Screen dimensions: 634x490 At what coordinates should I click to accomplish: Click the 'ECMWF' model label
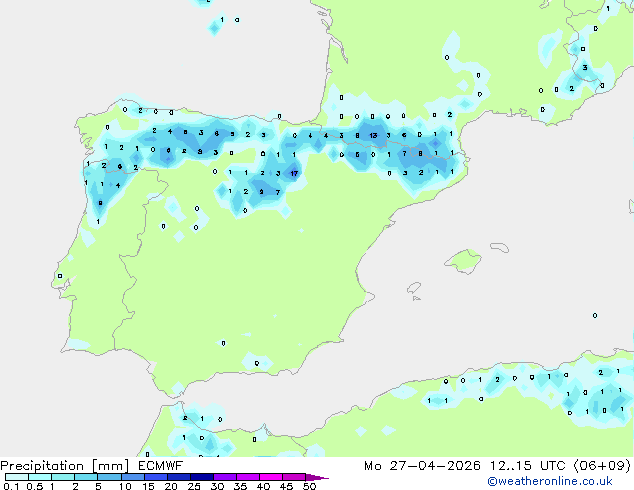(x=161, y=466)
